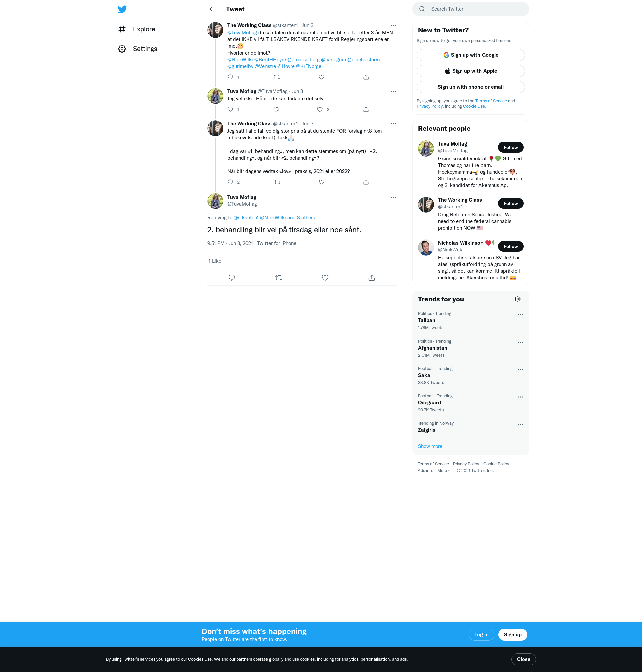View the '1 Like' list

[x=215, y=261]
